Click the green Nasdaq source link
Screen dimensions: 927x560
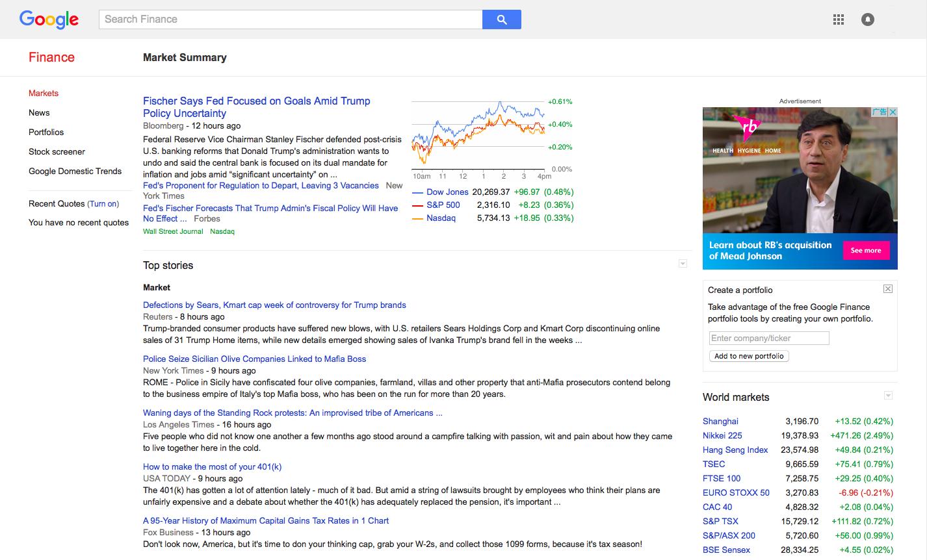(x=222, y=231)
